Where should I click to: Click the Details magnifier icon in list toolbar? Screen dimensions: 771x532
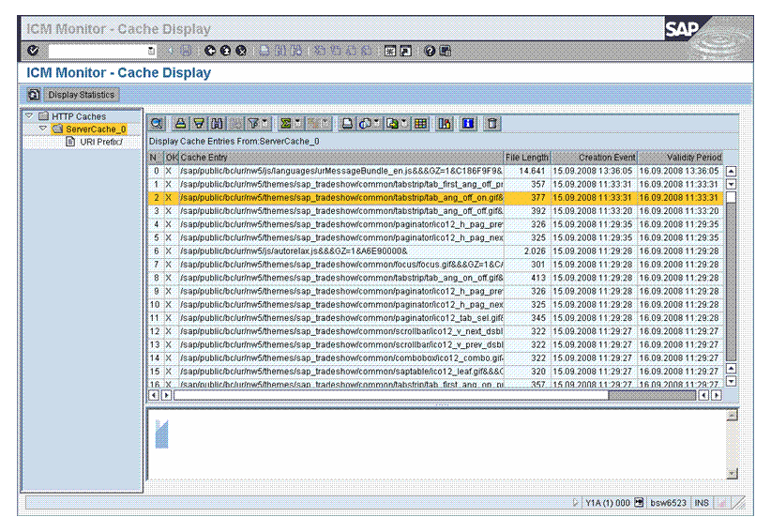[157, 124]
